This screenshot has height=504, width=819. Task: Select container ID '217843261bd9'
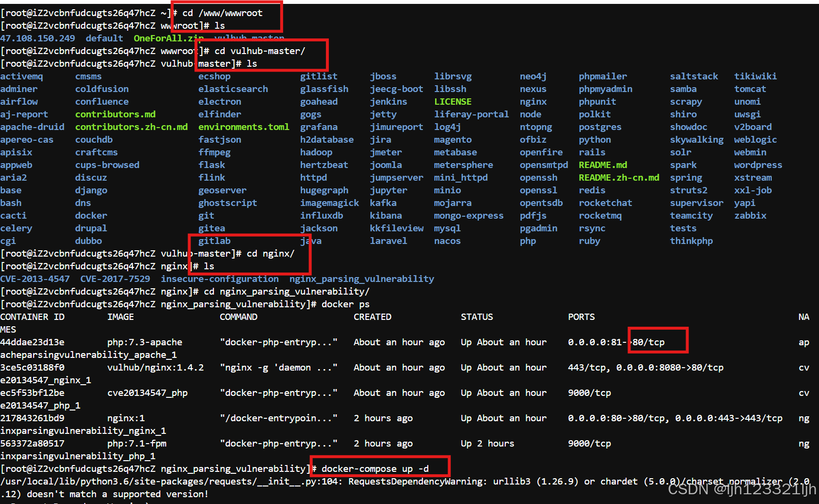coord(32,418)
